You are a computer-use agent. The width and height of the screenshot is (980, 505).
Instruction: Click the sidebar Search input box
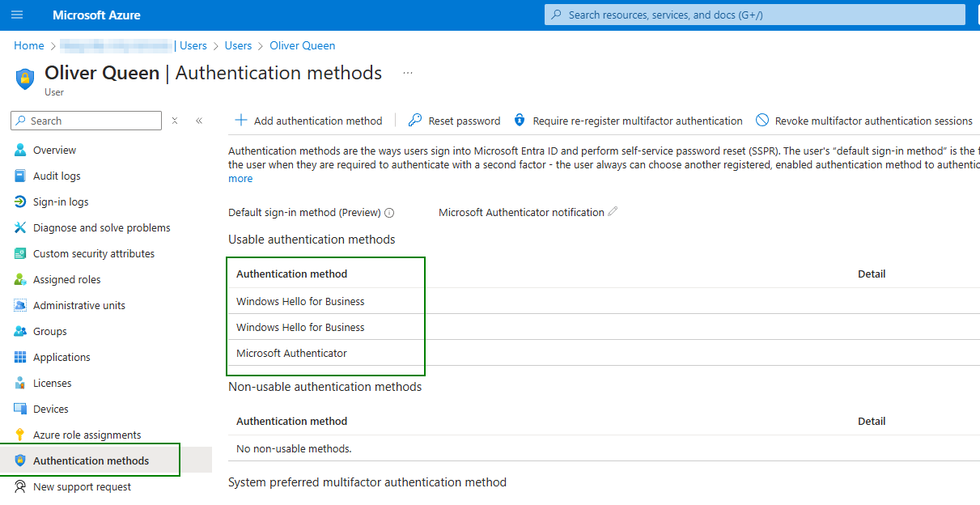coord(86,121)
